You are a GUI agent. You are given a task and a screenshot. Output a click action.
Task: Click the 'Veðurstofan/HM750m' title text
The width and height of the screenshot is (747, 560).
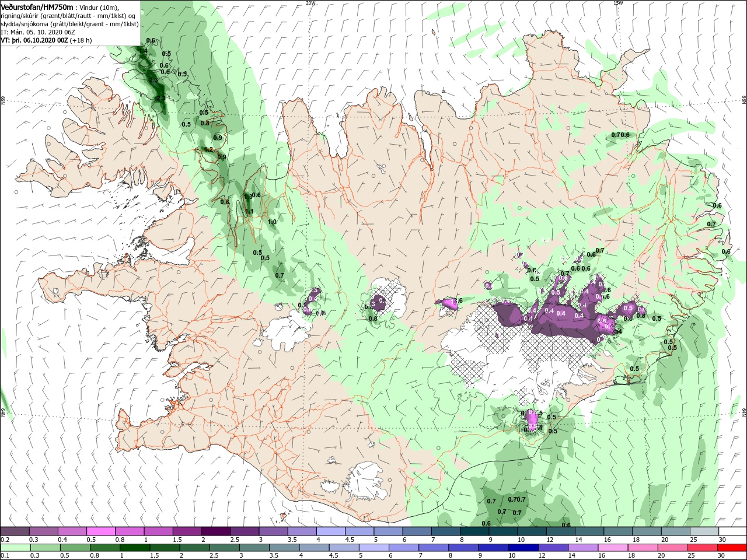pyautogui.click(x=37, y=6)
